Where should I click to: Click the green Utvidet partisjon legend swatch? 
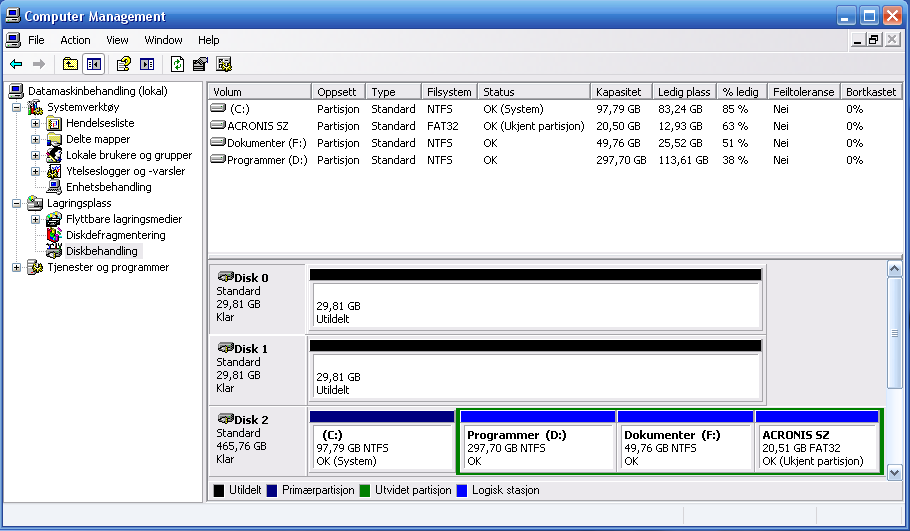click(x=364, y=490)
